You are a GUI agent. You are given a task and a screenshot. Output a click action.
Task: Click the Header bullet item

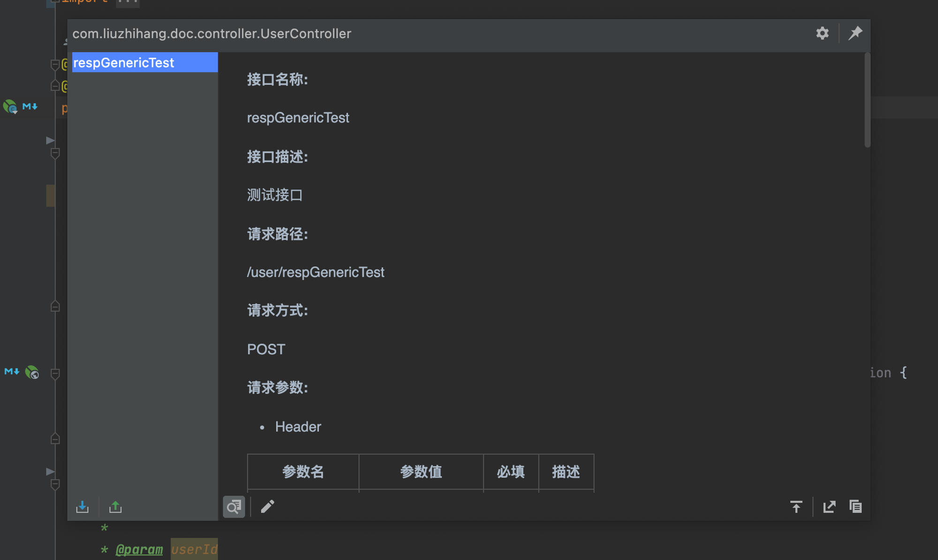[x=298, y=426]
